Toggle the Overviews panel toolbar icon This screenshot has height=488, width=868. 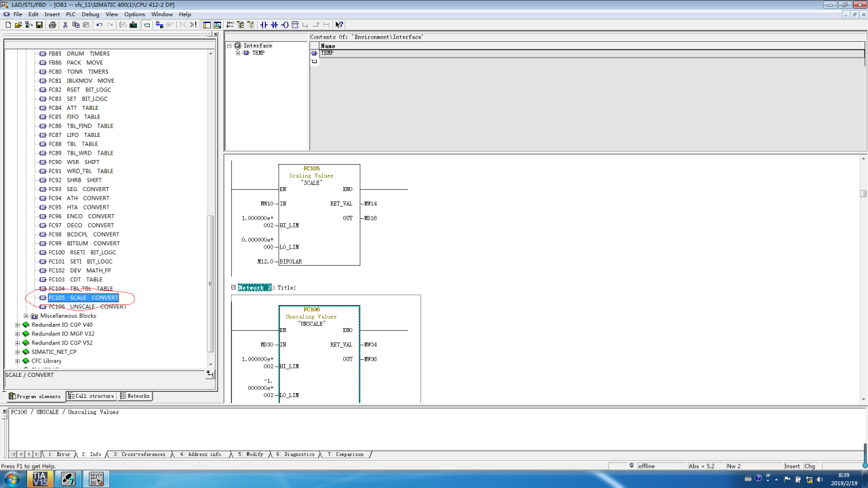tap(207, 24)
